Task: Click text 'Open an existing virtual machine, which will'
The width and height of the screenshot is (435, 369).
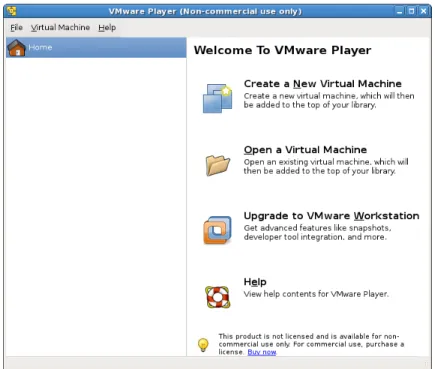Action: (x=326, y=162)
